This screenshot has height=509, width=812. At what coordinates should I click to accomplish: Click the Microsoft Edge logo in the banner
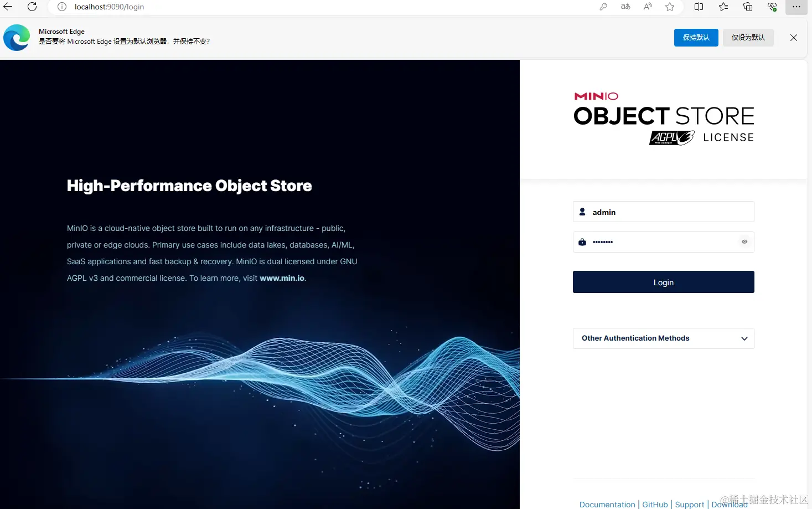[17, 38]
